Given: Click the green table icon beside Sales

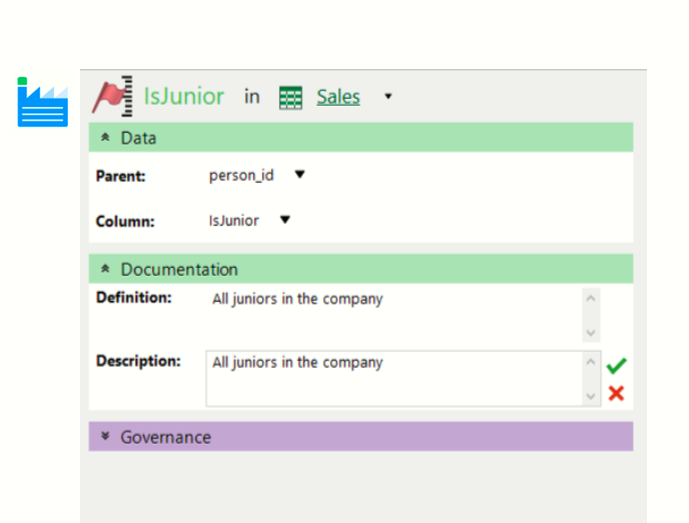Looking at the screenshot, I should tap(290, 97).
